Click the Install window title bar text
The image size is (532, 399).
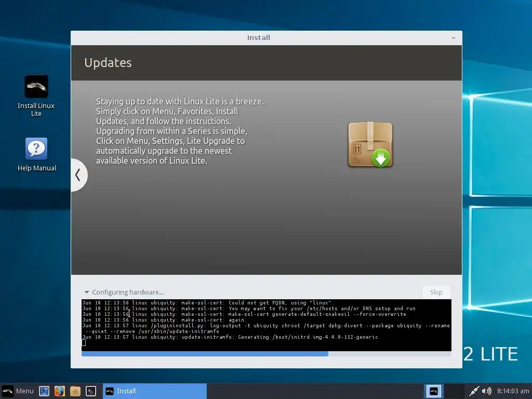(259, 37)
